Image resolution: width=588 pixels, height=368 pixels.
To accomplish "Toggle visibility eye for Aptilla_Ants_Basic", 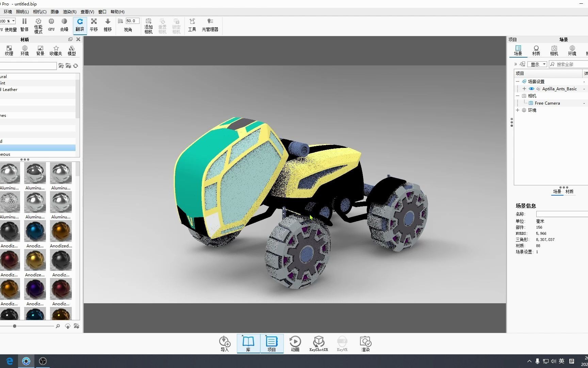I will [x=531, y=89].
